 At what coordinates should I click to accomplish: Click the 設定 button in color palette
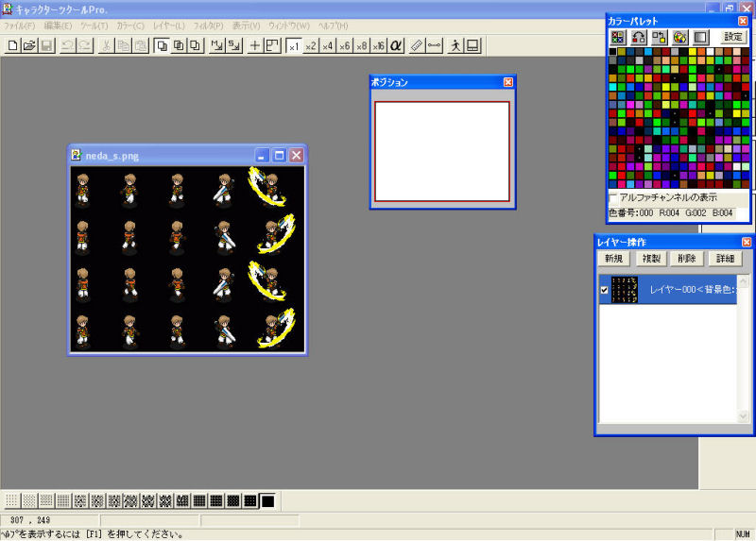click(x=733, y=37)
